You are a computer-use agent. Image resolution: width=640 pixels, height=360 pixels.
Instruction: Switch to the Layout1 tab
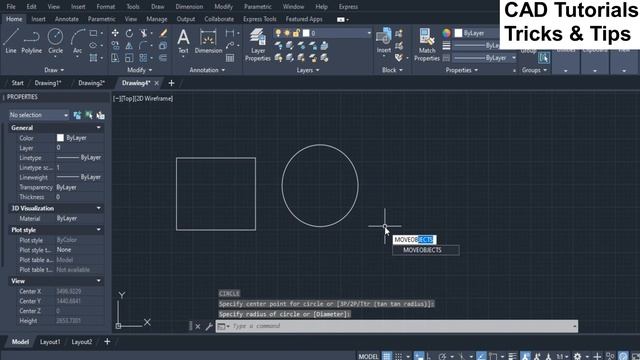coord(50,342)
